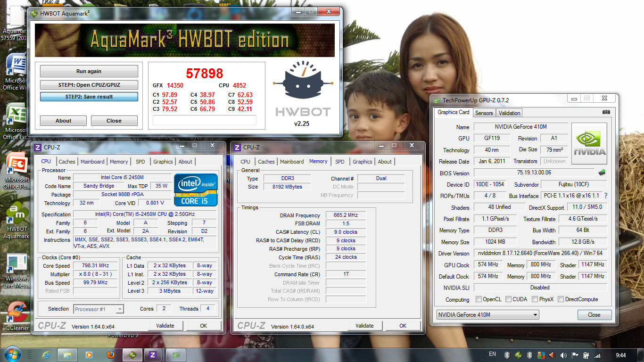The width and height of the screenshot is (644, 362).
Task: Open Caches tab in CPU-Z Processor window
Action: pyautogui.click(x=67, y=162)
